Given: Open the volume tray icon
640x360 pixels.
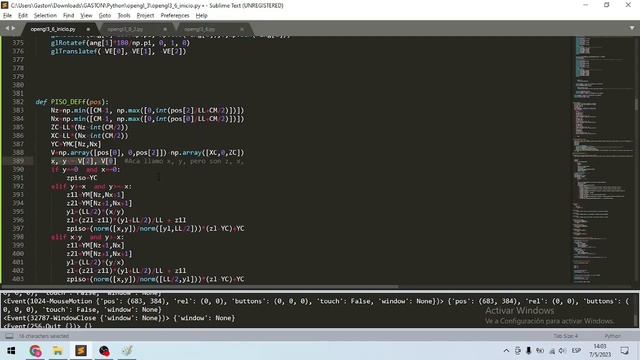Looking at the screenshot, I should pos(562,351).
